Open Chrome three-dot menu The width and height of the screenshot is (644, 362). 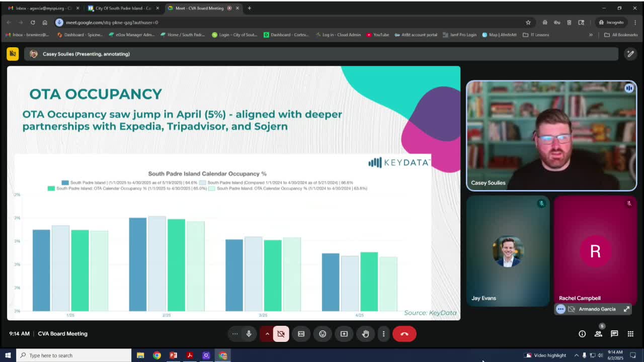635,22
